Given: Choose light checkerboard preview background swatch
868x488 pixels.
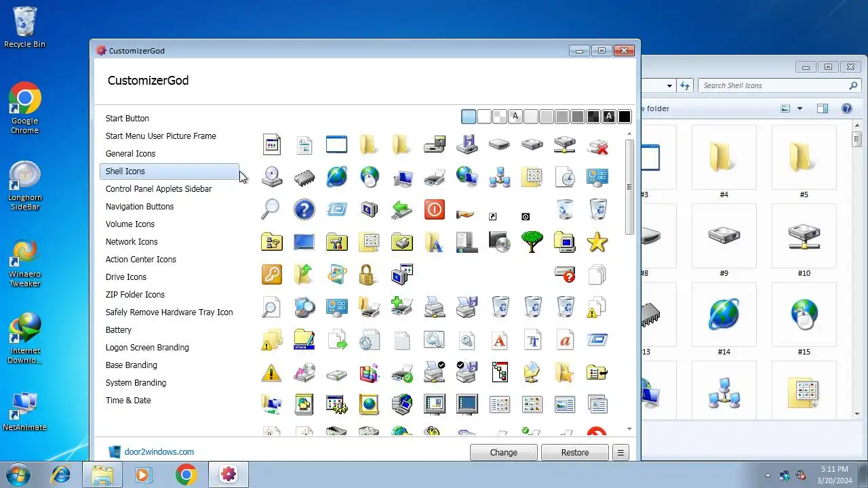Looking at the screenshot, I should click(500, 117).
